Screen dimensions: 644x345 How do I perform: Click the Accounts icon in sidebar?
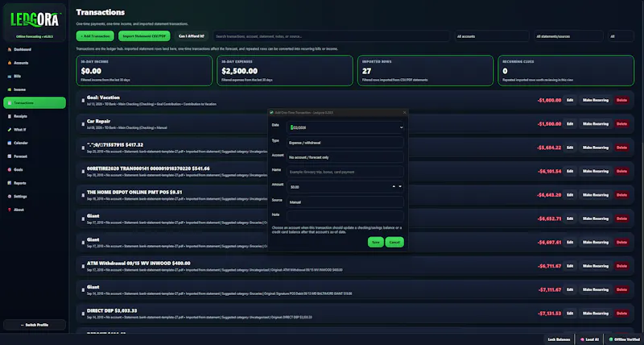point(9,63)
